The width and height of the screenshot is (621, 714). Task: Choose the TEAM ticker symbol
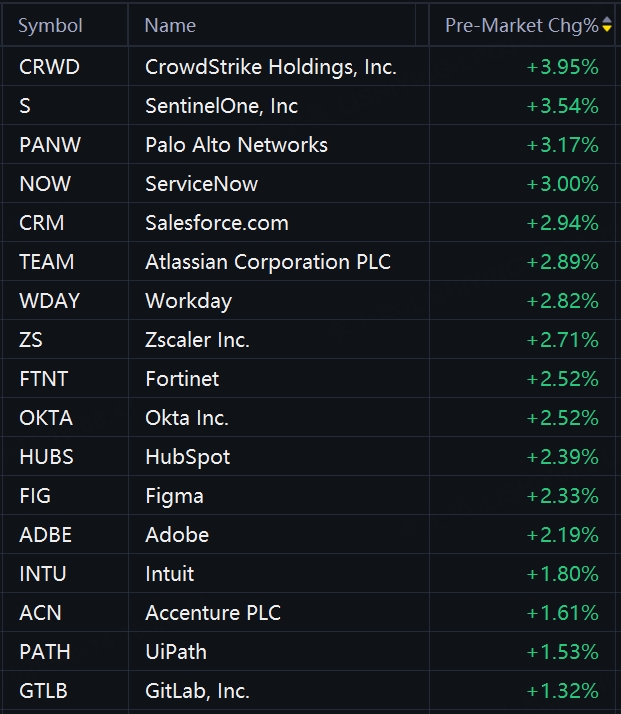(46, 262)
